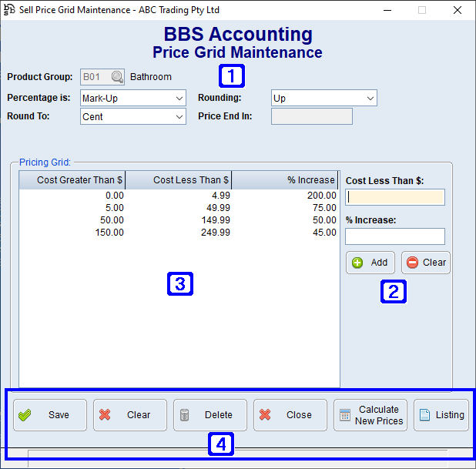Select the grid cell showing 49.99
This screenshot has height=469, width=476.
pos(218,208)
